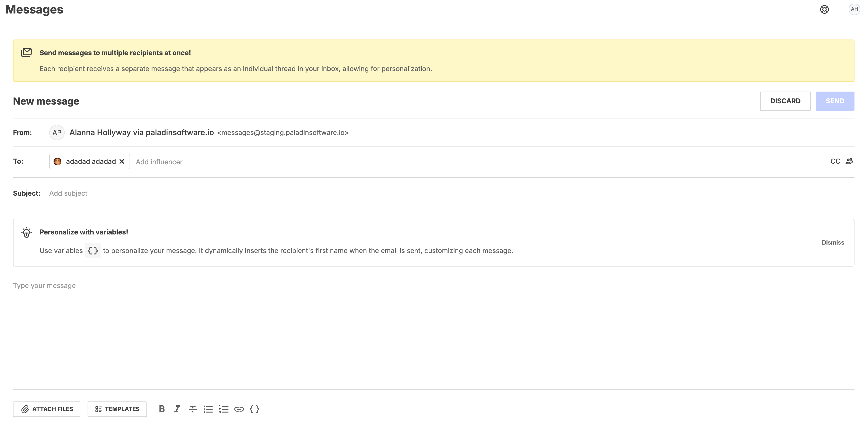Click the Alanna Hollyway sender name
This screenshot has width=868, height=427.
tap(142, 133)
